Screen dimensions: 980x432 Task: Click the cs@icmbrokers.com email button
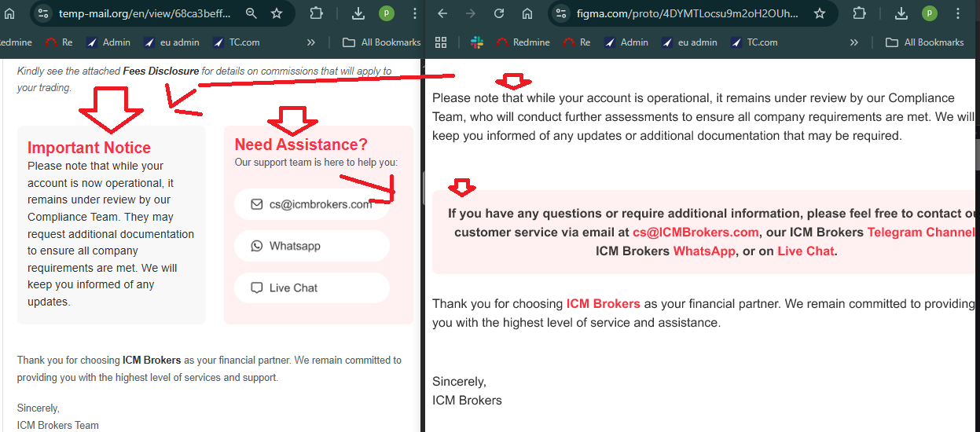tap(312, 204)
